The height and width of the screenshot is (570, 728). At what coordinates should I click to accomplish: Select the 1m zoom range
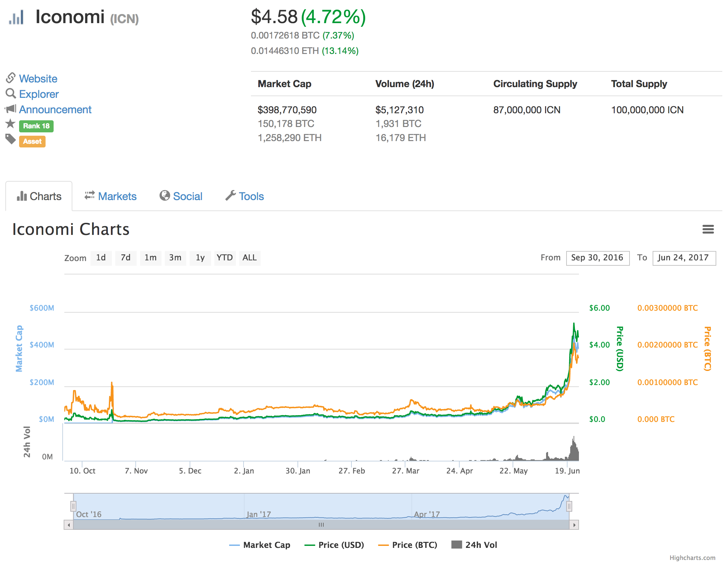point(150,258)
